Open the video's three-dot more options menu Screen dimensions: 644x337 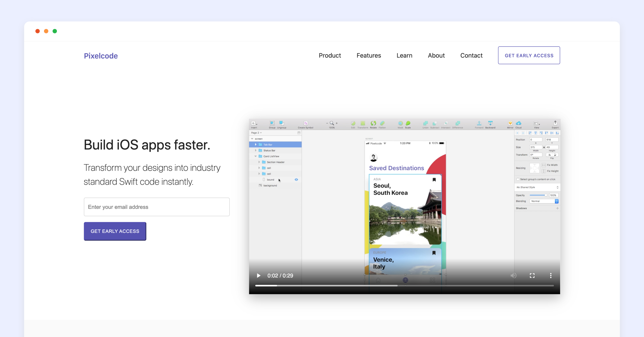pos(551,276)
